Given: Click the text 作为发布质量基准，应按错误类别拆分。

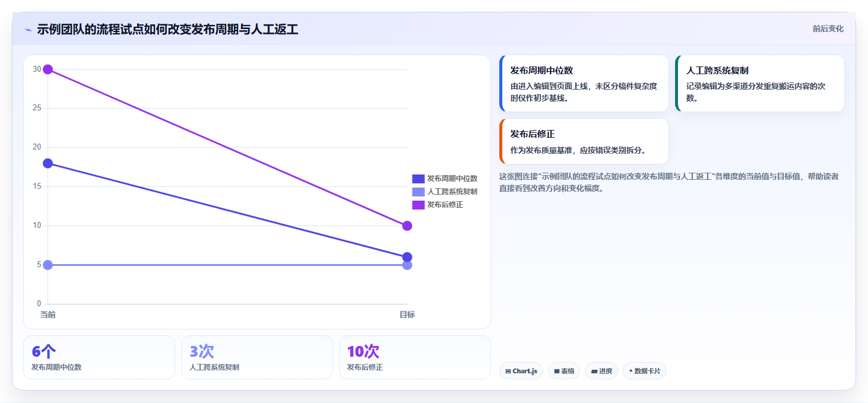Looking at the screenshot, I should (578, 150).
